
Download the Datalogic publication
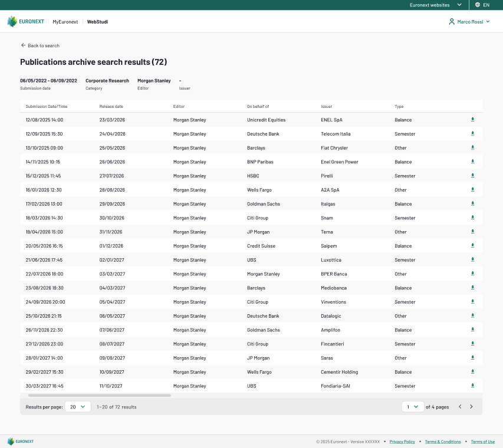472,315
